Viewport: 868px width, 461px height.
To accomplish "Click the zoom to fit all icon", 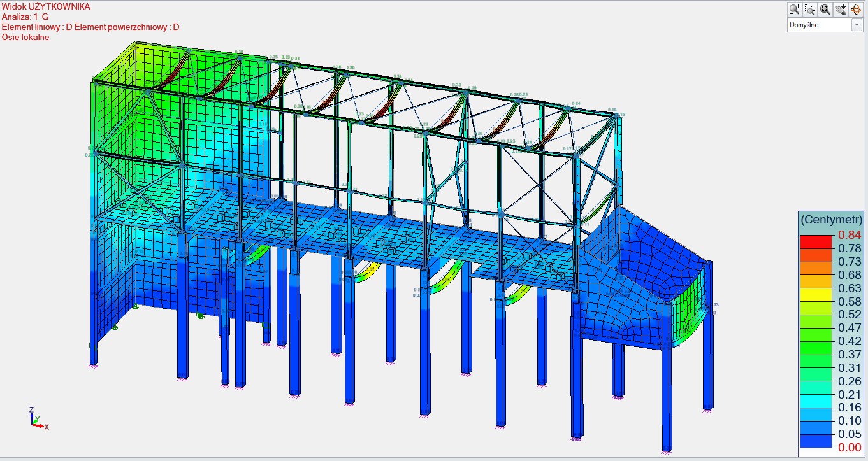I will tap(825, 9).
